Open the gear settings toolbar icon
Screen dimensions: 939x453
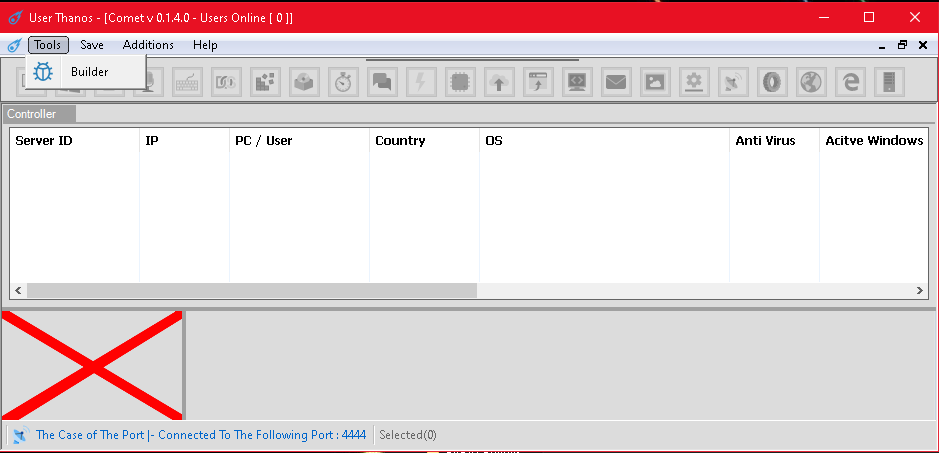[694, 82]
